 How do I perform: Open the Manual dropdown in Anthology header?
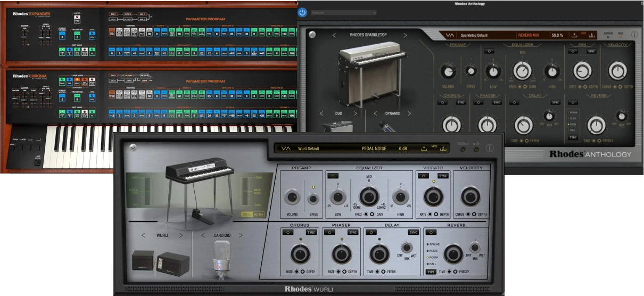pos(343,12)
